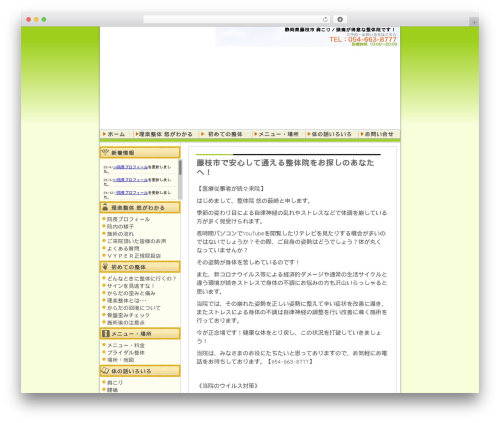This screenshot has width=500, height=423.
Task: Click the main heading 藤枝市で安心して通える整体院
Action: (x=285, y=167)
